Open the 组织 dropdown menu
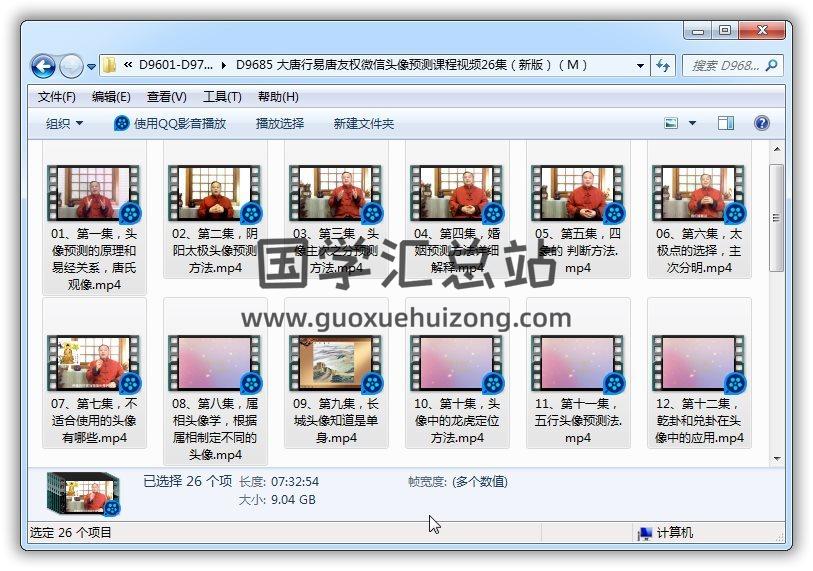 pyautogui.click(x=64, y=123)
